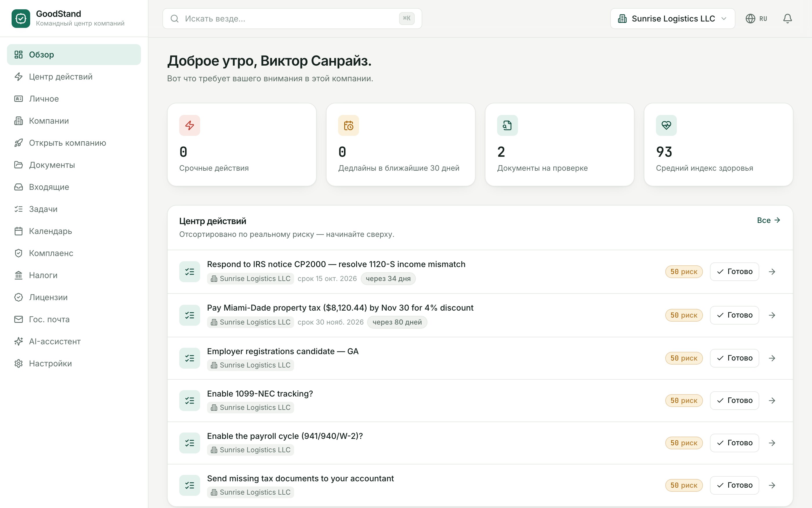Mark IRS notice CP2000 task Готово

click(734, 271)
